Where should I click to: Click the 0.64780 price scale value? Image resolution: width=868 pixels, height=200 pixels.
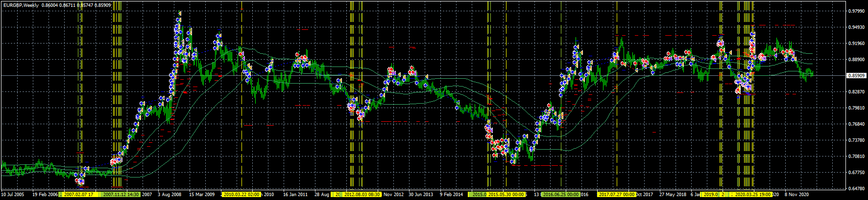[856, 188]
